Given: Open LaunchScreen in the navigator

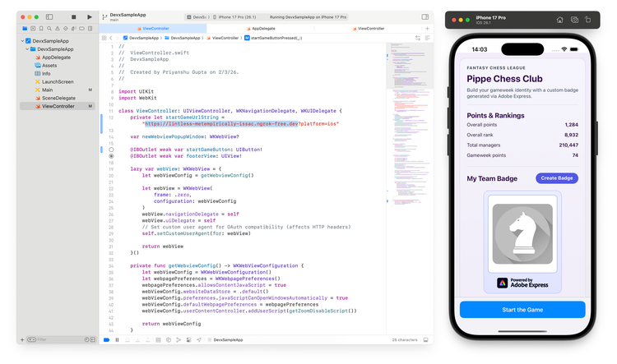Looking at the screenshot, I should coord(58,82).
